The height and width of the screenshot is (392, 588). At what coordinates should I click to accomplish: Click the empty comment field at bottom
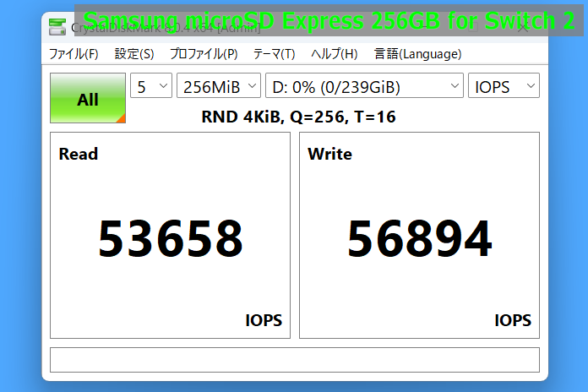(x=294, y=359)
